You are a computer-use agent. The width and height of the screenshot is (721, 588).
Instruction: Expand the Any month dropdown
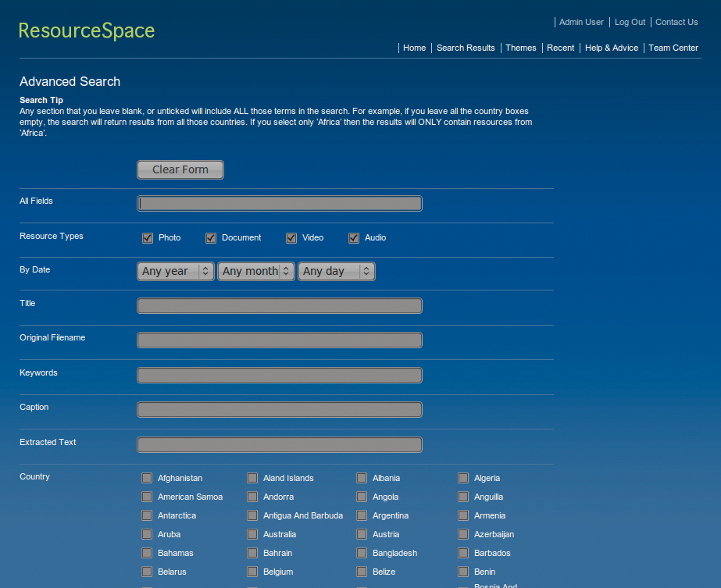click(256, 271)
